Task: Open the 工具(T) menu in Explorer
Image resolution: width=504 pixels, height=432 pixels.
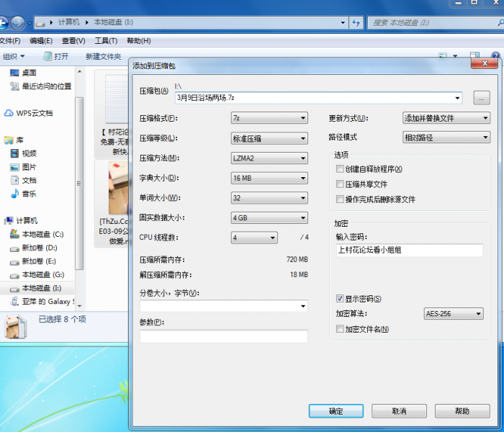Action: pos(106,41)
